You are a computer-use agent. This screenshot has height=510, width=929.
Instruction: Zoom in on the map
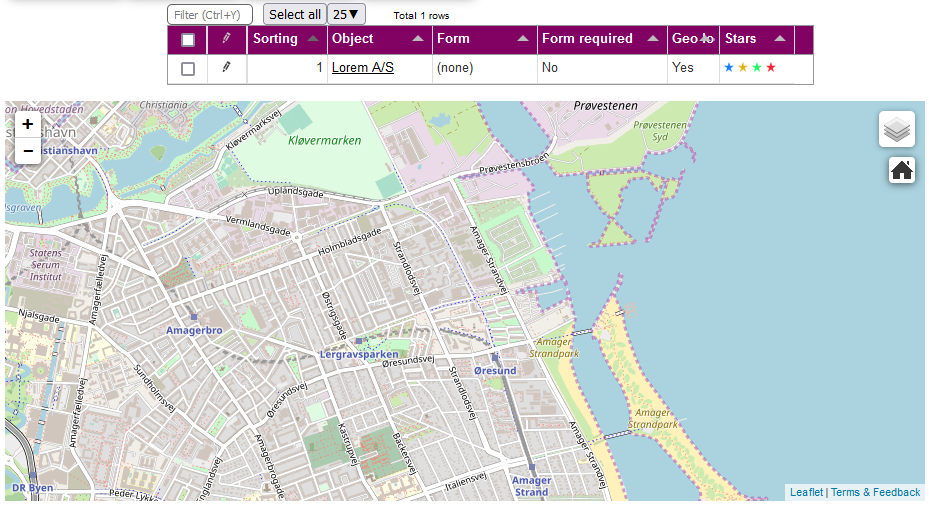pos(27,125)
